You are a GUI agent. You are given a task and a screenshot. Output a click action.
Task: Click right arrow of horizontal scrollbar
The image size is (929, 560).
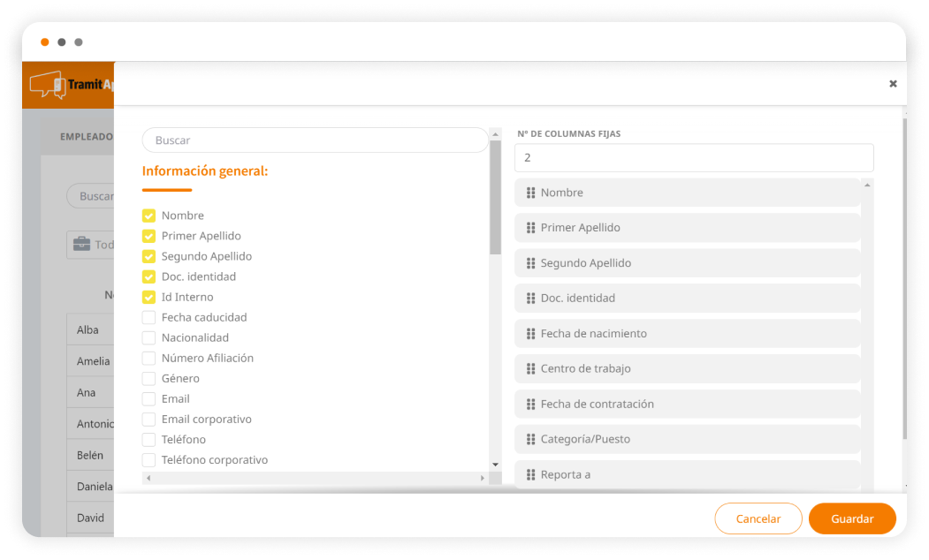pos(483,478)
